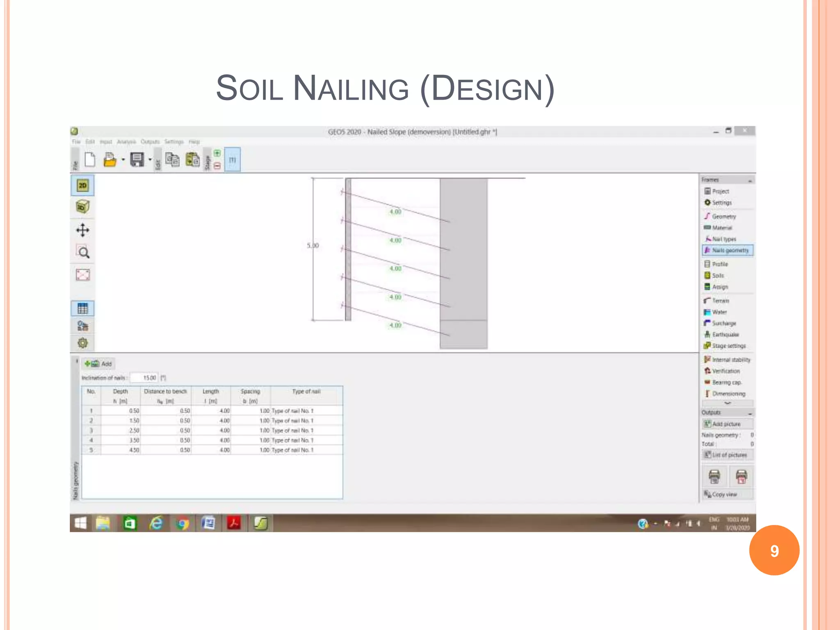This screenshot has height=630, width=840.
Task: Open the Internal stability frame
Action: pyautogui.click(x=728, y=360)
